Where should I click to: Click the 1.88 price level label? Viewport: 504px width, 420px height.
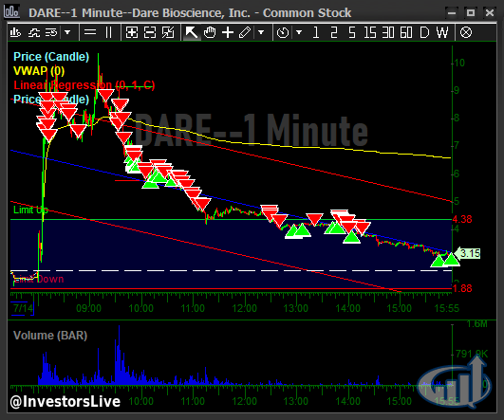tap(462, 288)
